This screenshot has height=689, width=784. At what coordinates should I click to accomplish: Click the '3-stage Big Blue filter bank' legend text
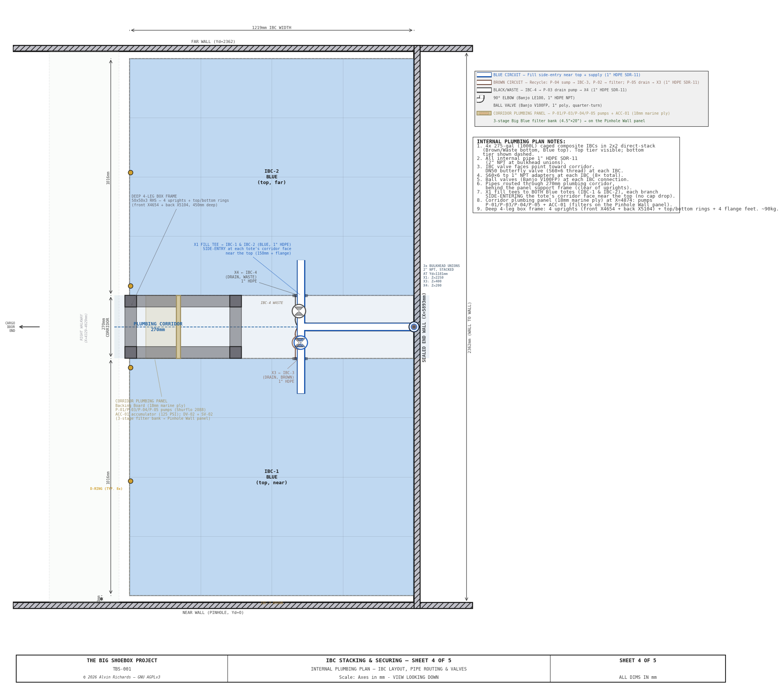(569, 121)
